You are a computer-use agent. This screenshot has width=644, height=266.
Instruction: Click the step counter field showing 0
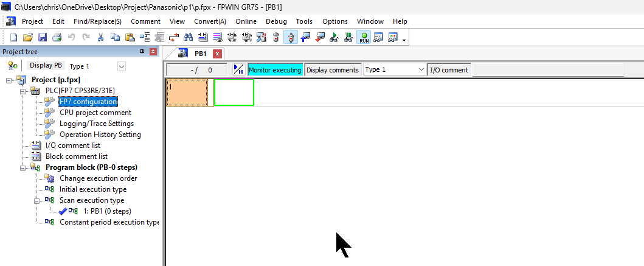click(x=197, y=70)
